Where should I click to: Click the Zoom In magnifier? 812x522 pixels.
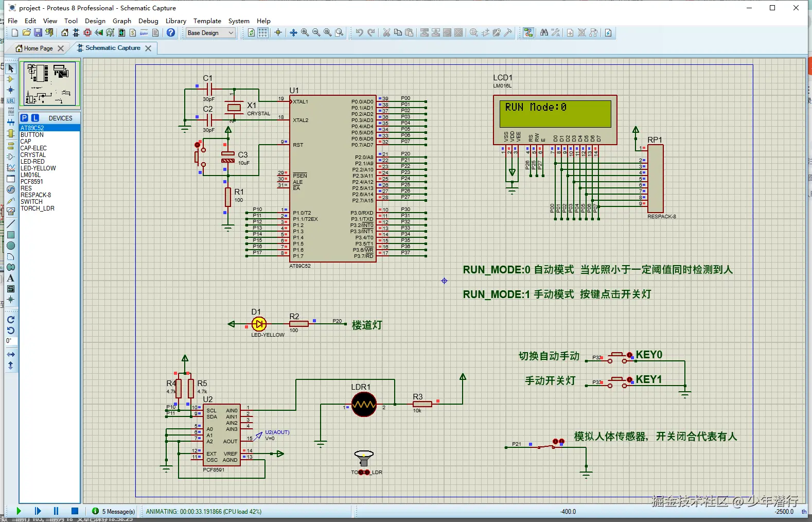[305, 32]
